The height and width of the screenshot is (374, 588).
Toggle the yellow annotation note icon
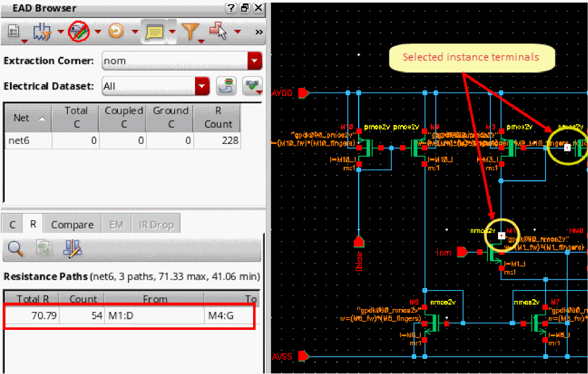point(154,31)
